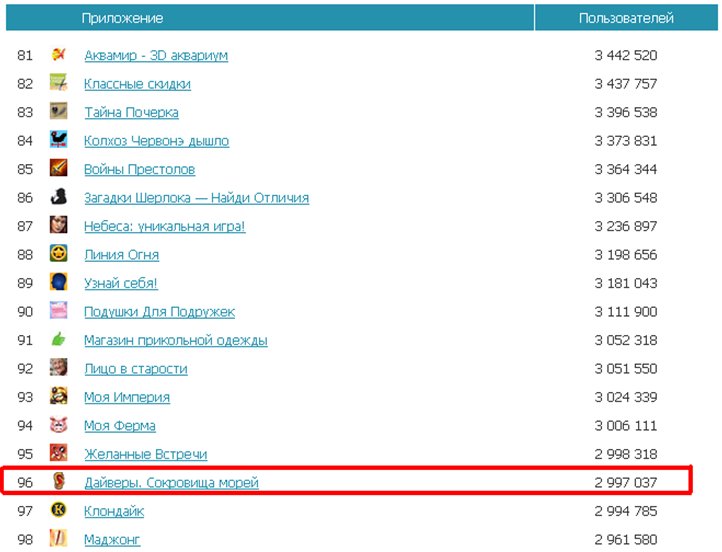Select user count 2 994 785
This screenshot has width=722, height=552.
(x=626, y=511)
